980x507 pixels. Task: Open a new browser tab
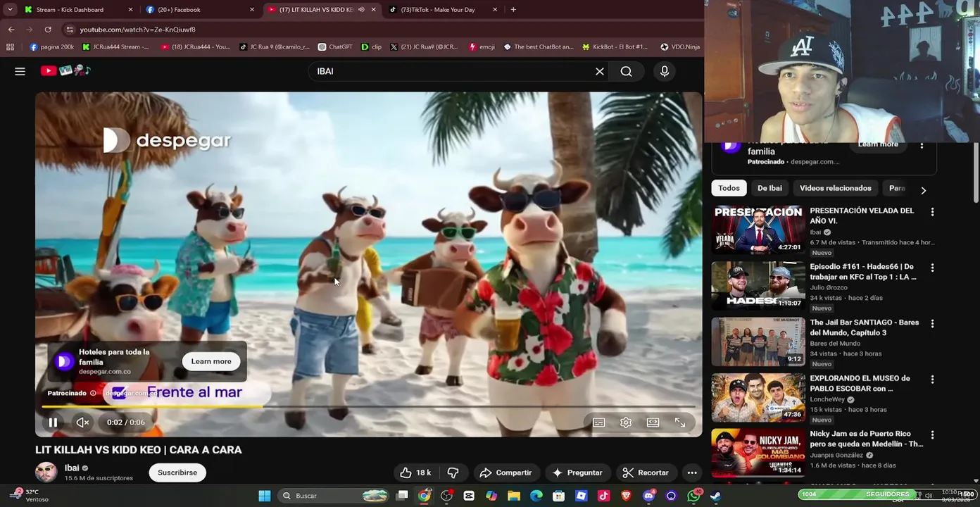click(x=513, y=10)
